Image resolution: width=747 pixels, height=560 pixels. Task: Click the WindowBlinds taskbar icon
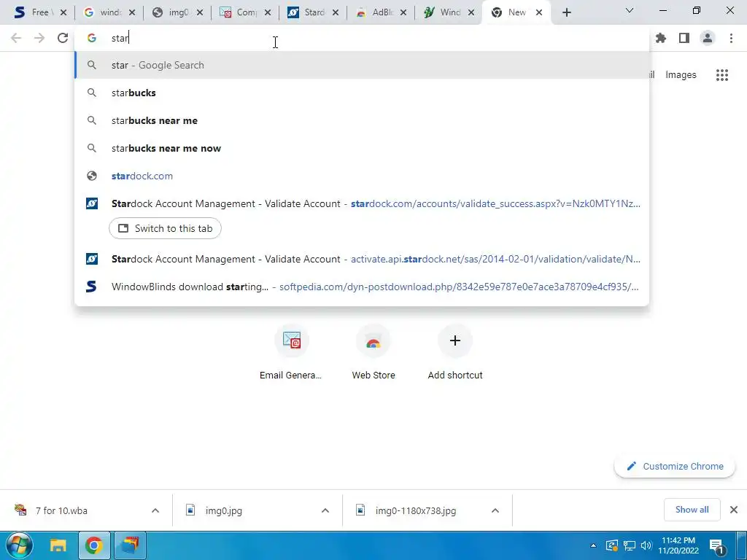(x=130, y=545)
